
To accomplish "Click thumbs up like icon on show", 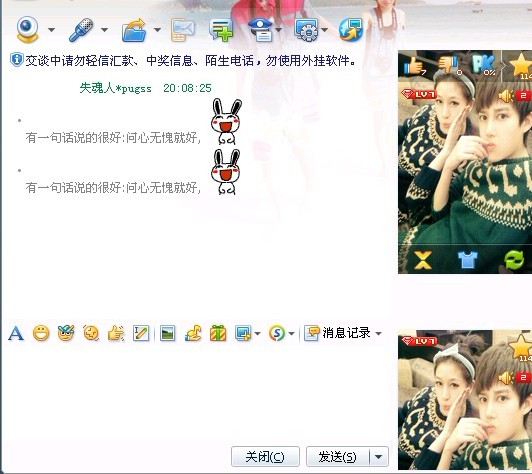I will (x=414, y=65).
